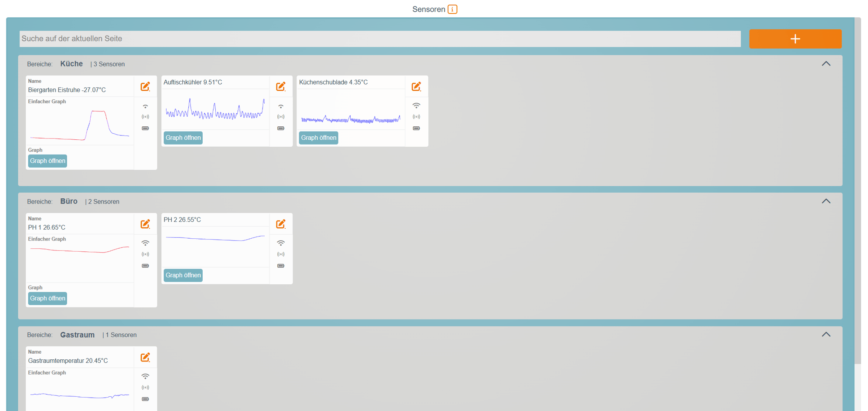Click WiFi signal icon of PH 2
868x411 pixels.
point(281,243)
